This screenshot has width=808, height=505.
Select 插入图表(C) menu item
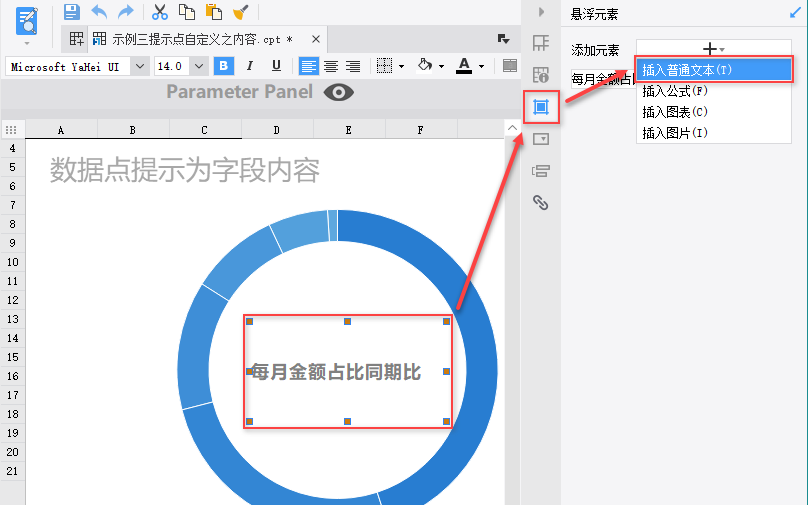714,112
